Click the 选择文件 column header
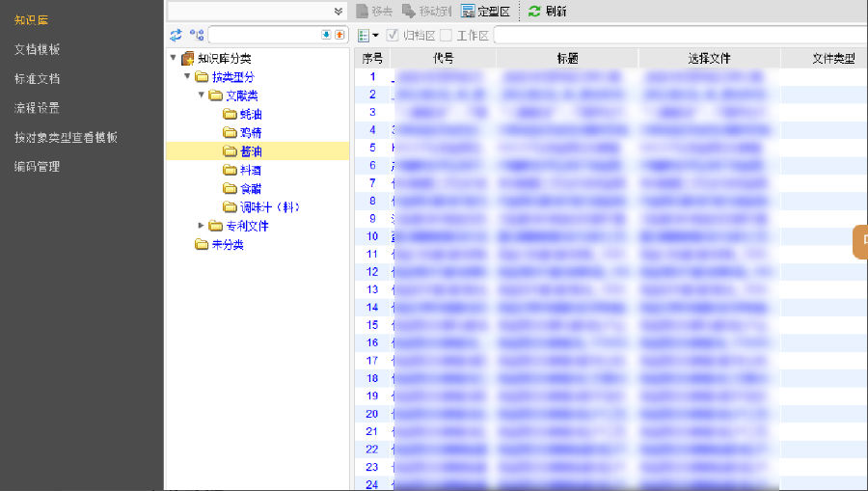The image size is (868, 491). pyautogui.click(x=709, y=58)
